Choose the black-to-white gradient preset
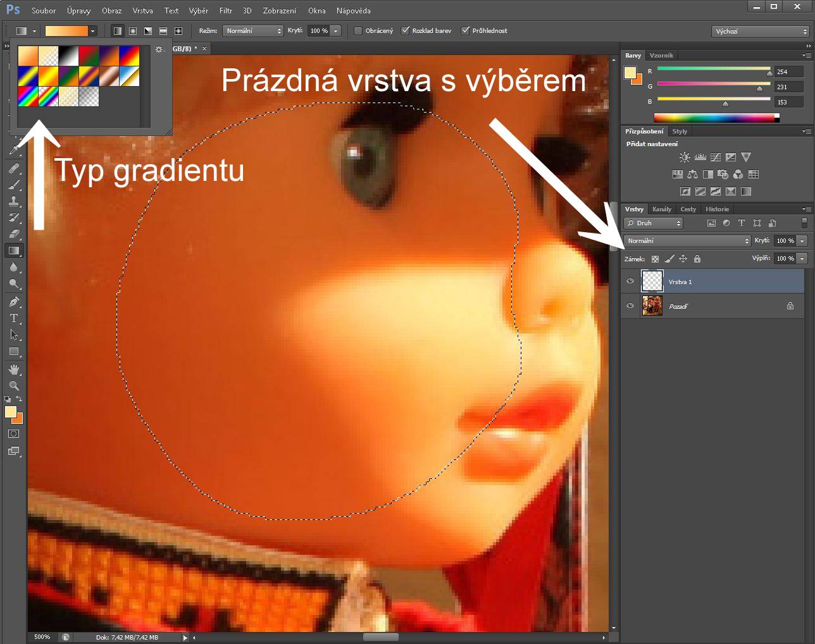Image resolution: width=815 pixels, height=644 pixels. click(x=68, y=56)
